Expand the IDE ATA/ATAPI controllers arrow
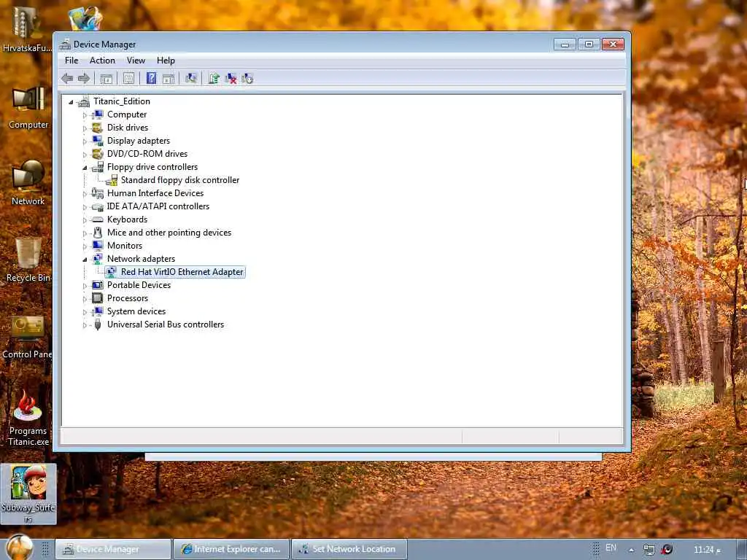Image resolution: width=747 pixels, height=560 pixels. click(85, 206)
